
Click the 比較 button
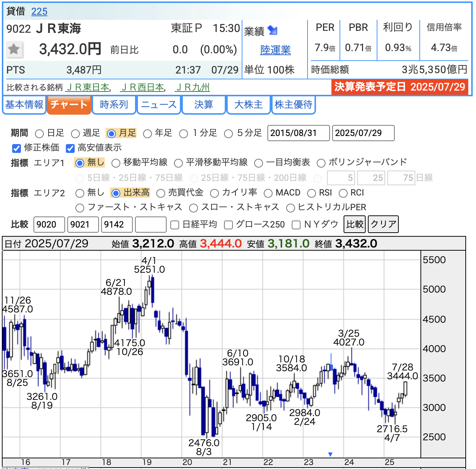point(355,224)
